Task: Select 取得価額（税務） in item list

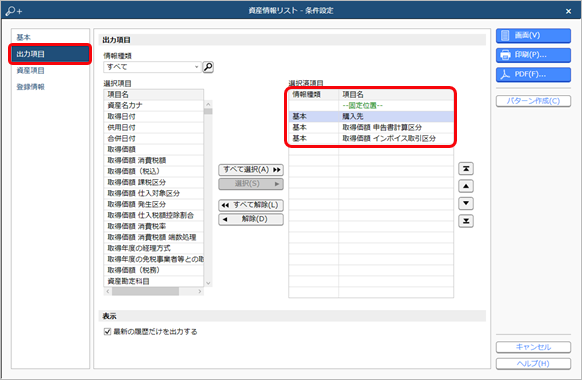Action: coord(154,270)
